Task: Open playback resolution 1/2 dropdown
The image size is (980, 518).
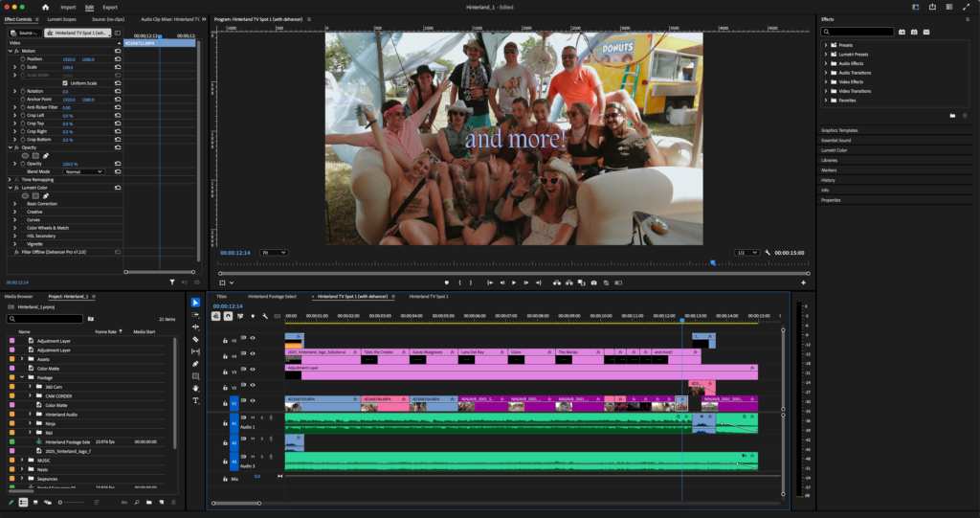Action: point(746,253)
